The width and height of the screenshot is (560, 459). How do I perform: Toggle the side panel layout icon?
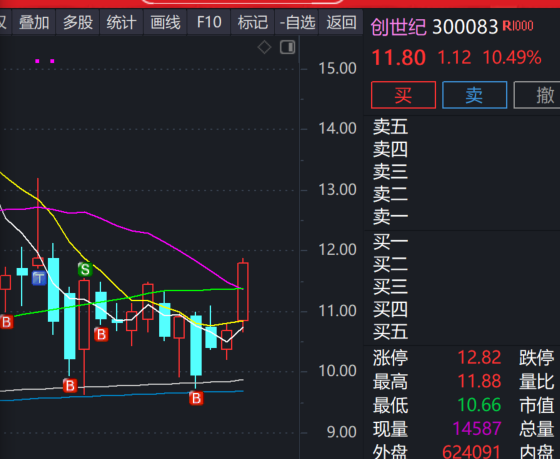click(x=288, y=47)
